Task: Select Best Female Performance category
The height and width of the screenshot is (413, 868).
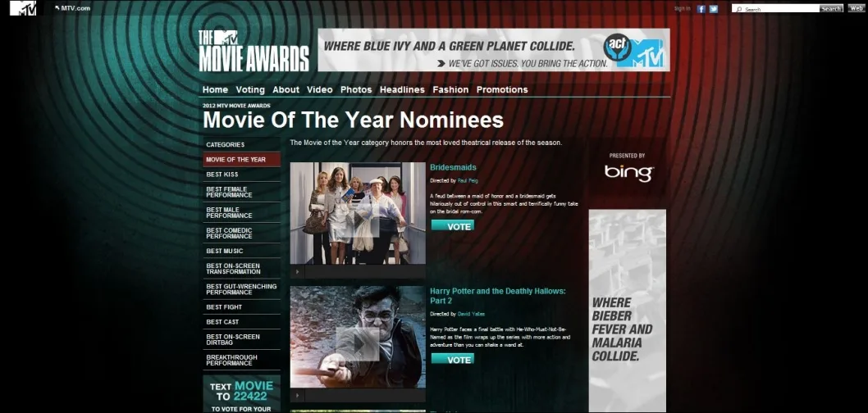Action: click(x=241, y=192)
